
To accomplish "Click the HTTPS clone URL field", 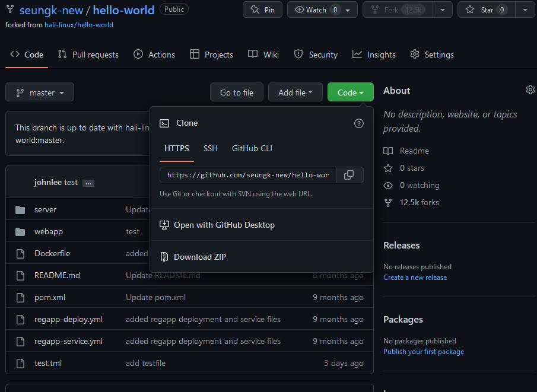I will coord(248,175).
